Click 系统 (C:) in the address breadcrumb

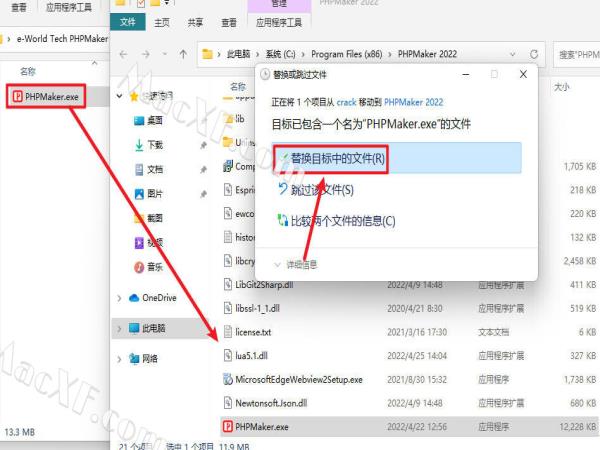(x=280, y=54)
